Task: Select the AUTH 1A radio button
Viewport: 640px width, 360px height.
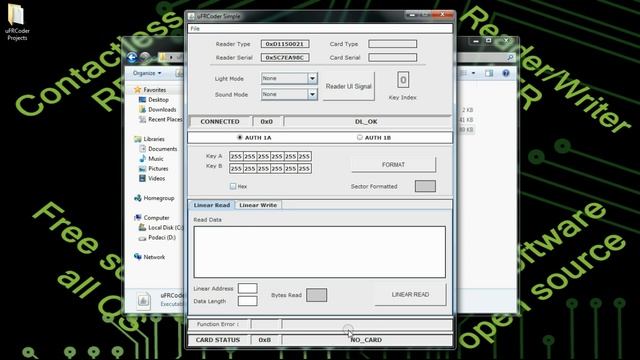Action: tap(240, 138)
